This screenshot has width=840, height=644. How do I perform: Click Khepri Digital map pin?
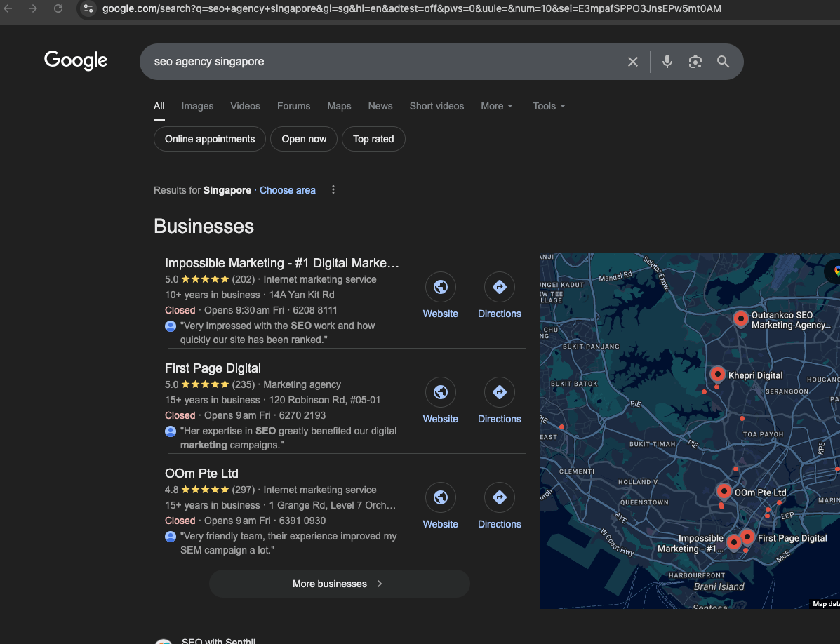[718, 374]
